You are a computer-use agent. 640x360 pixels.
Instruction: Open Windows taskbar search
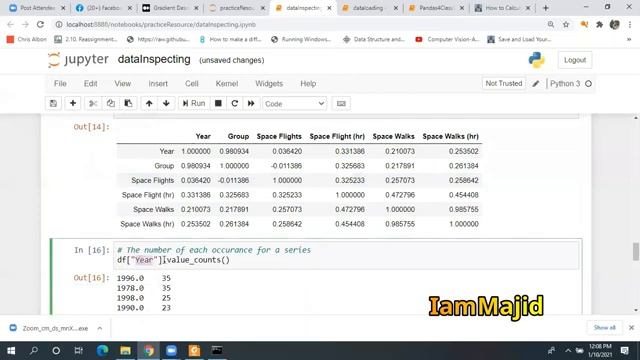(x=34, y=351)
